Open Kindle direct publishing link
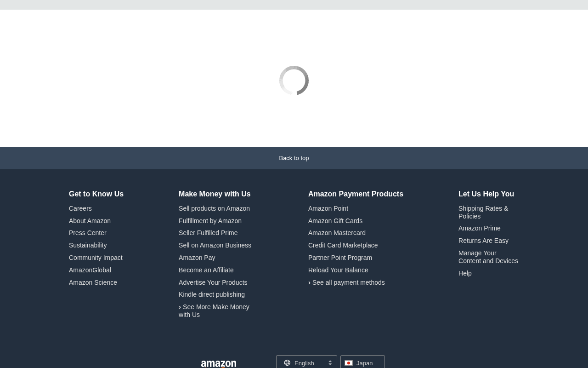 (x=212, y=294)
